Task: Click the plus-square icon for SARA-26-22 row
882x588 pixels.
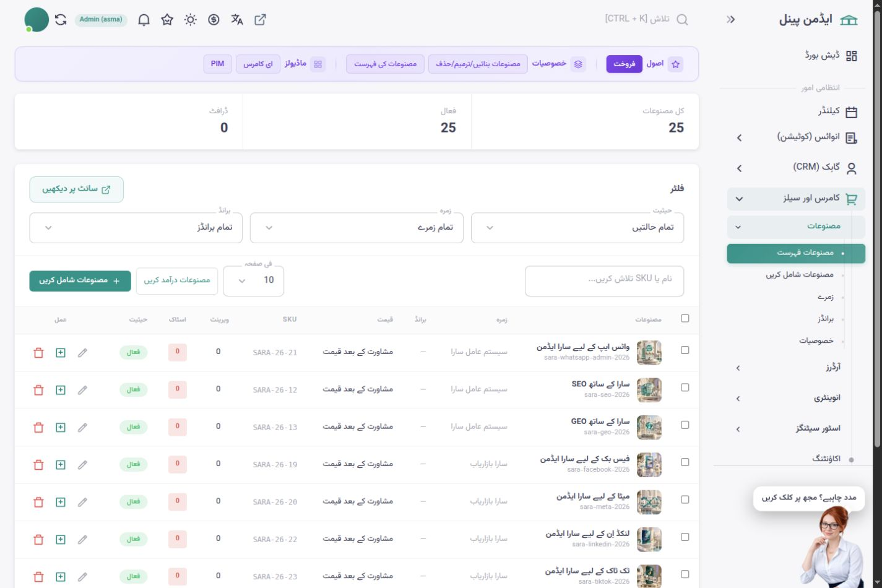Action: (61, 539)
